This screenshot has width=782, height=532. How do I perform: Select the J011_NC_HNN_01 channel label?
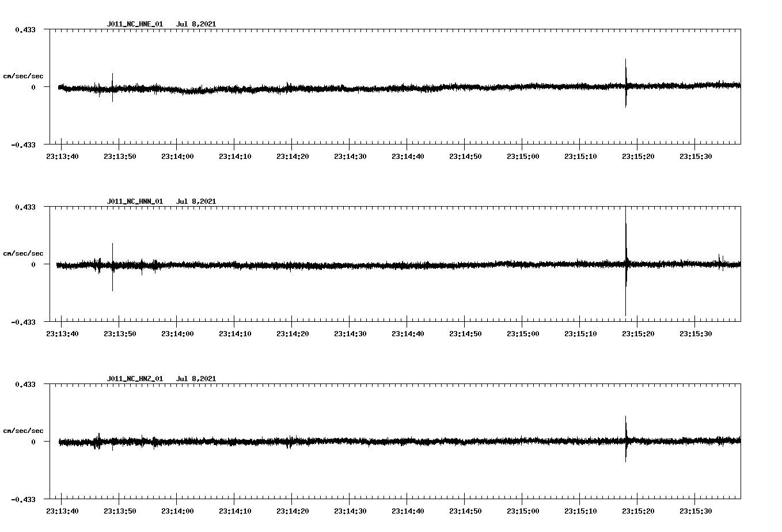(x=134, y=202)
